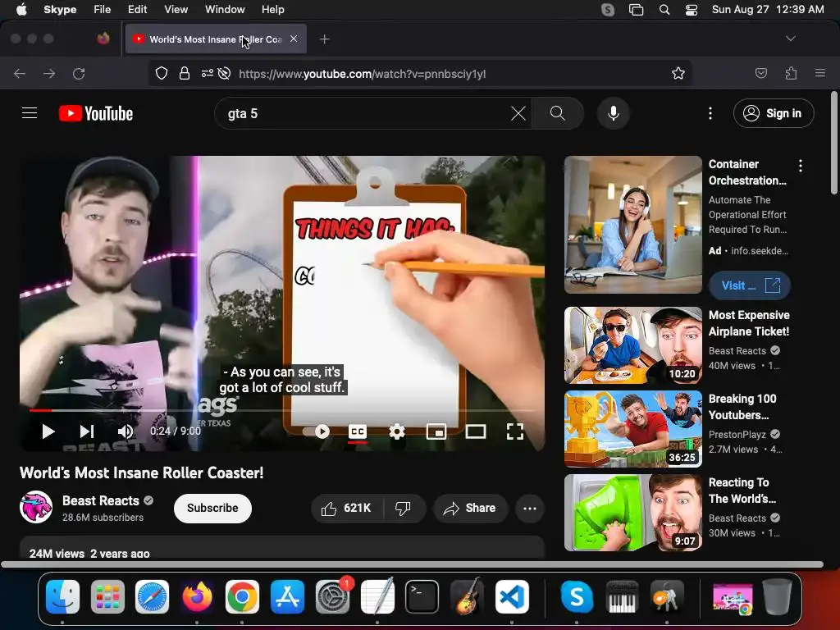
Task: Open player settings gear
Action: tap(397, 431)
